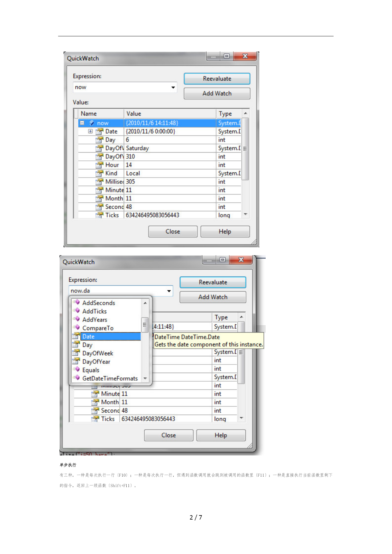This screenshot has width=392, height=554.
Task: Click the method icon beside CompareTo
Action: pos(76,328)
